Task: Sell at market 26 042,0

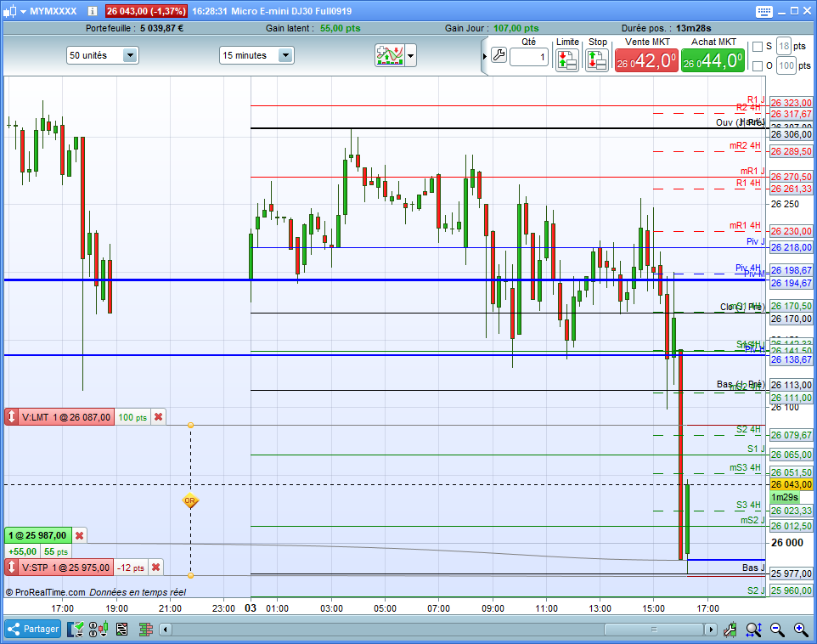Action: point(646,60)
